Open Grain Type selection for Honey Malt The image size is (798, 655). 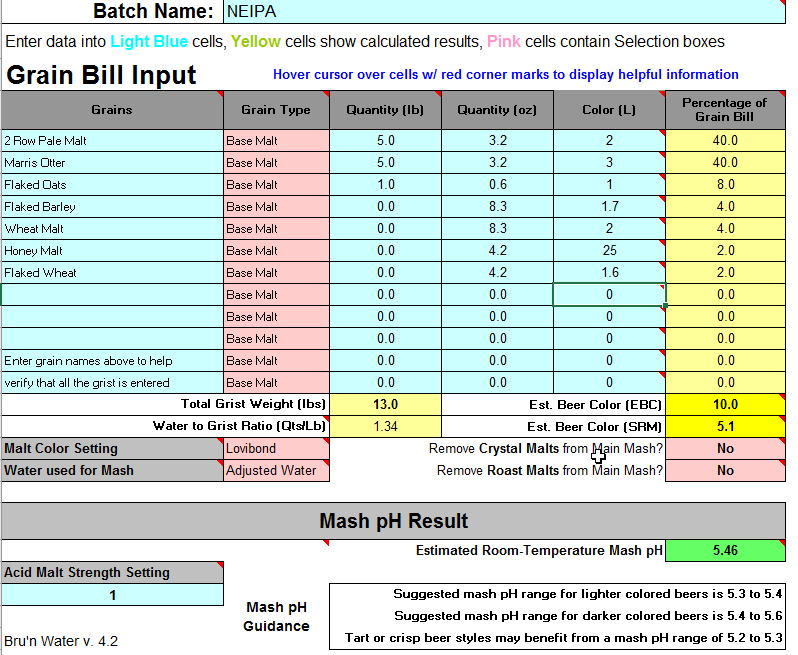pyautogui.click(x=276, y=250)
